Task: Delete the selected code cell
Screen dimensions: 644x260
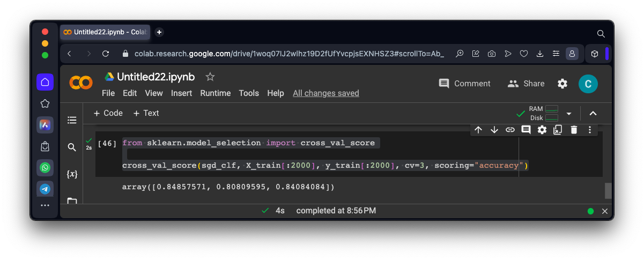Action: pyautogui.click(x=574, y=130)
